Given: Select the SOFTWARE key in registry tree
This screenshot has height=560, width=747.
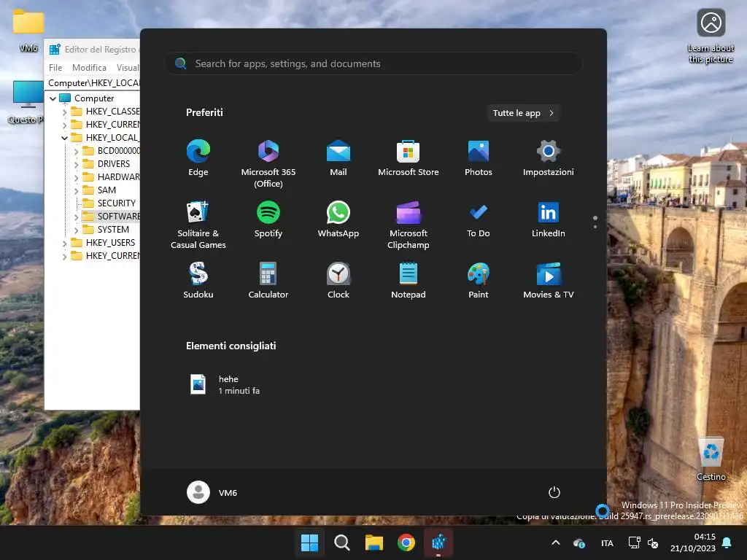Looking at the screenshot, I should point(119,216).
